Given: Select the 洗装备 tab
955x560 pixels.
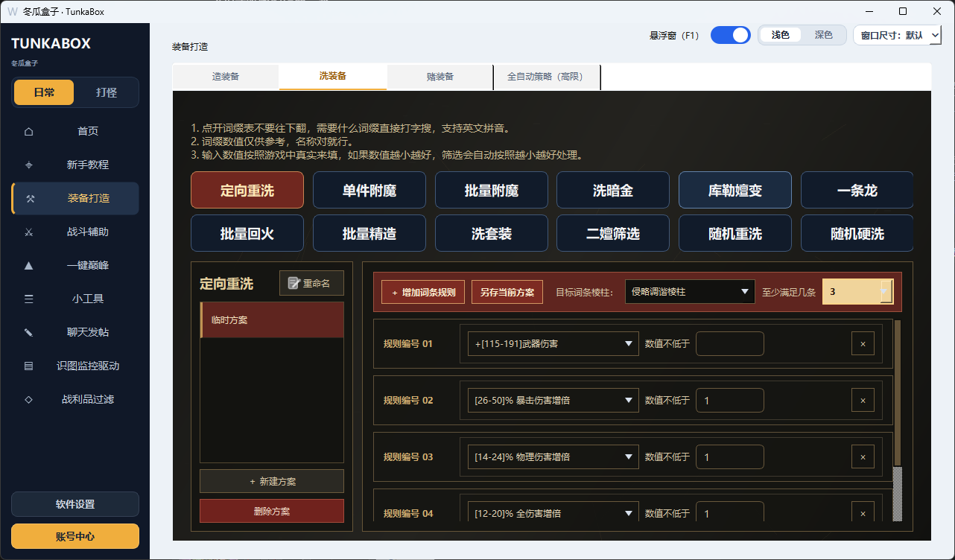Looking at the screenshot, I should 333,77.
